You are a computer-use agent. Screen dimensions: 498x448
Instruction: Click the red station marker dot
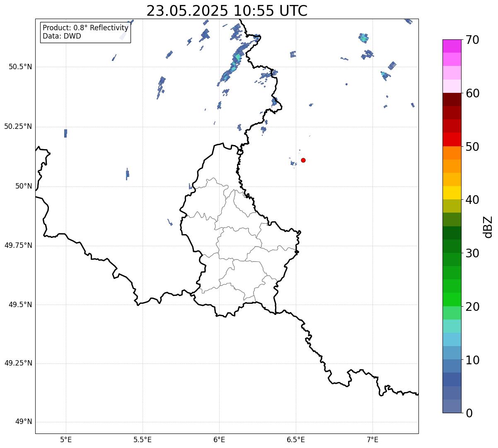click(x=303, y=160)
